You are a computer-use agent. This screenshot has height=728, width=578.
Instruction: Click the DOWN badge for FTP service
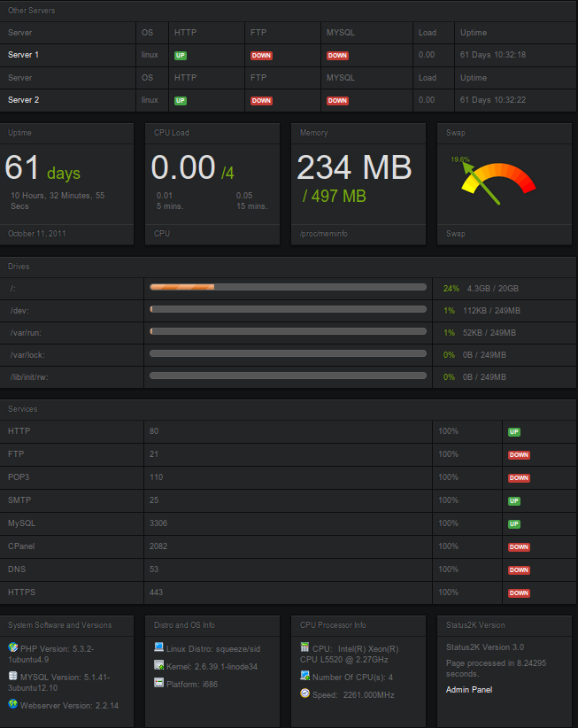(519, 455)
